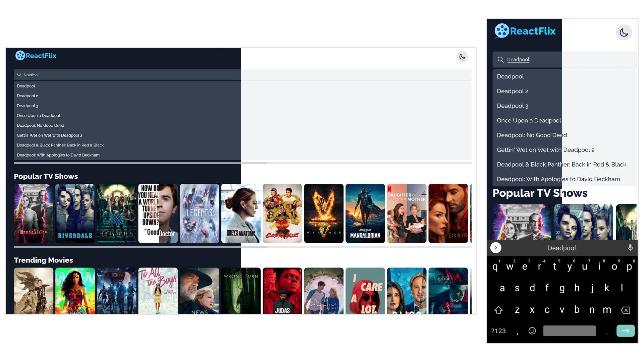Click the voice search microphone icon
Image resolution: width=644 pixels, height=362 pixels.
[630, 247]
